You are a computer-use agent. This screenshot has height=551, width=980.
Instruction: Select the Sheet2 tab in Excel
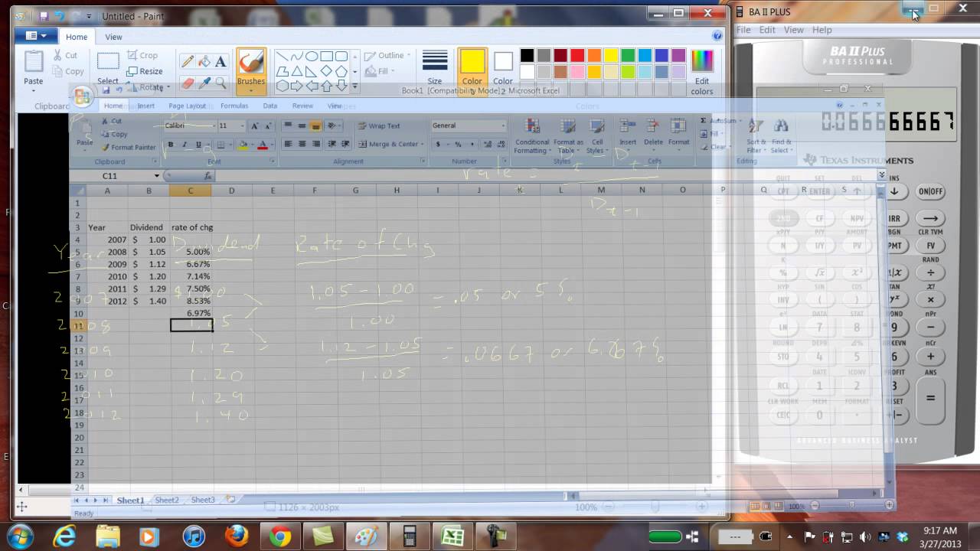click(x=166, y=500)
